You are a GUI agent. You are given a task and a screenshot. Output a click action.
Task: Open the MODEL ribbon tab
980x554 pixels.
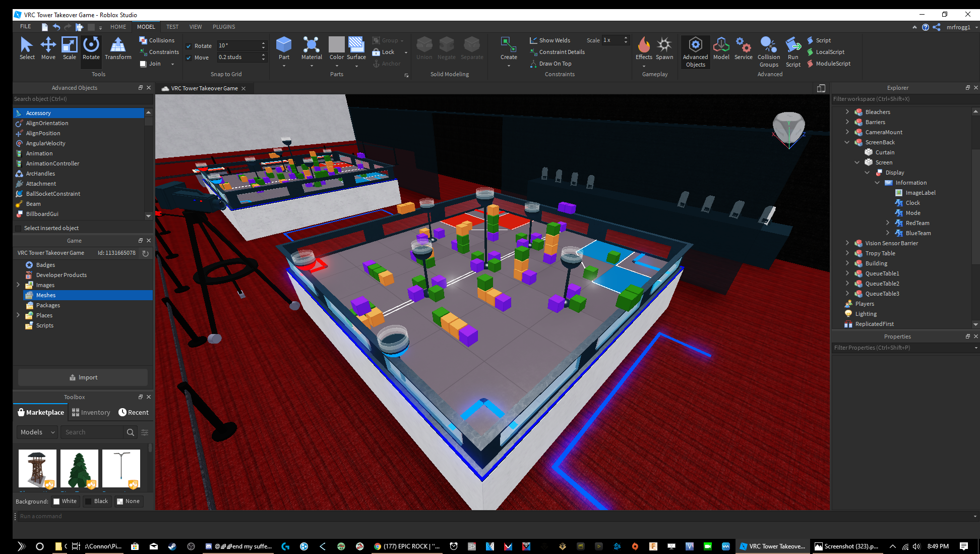[x=146, y=26]
